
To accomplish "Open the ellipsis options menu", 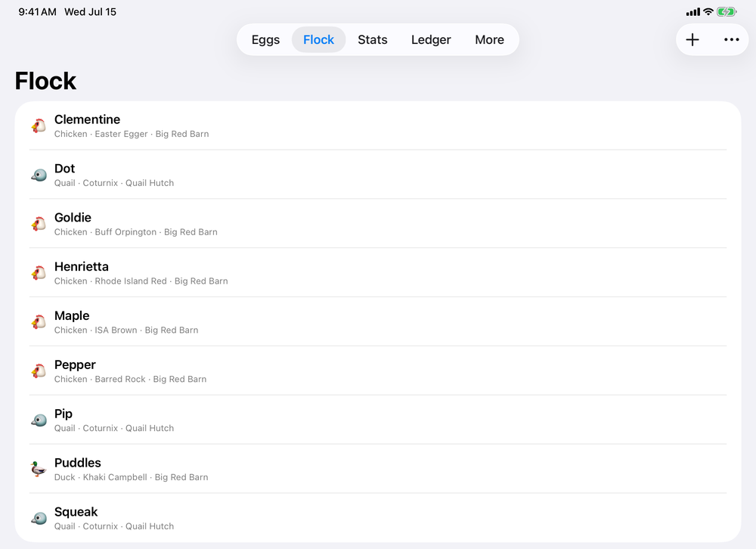I will (731, 39).
